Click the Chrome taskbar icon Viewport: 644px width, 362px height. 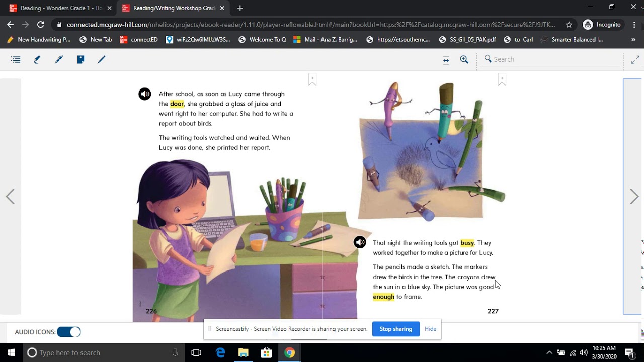click(289, 353)
